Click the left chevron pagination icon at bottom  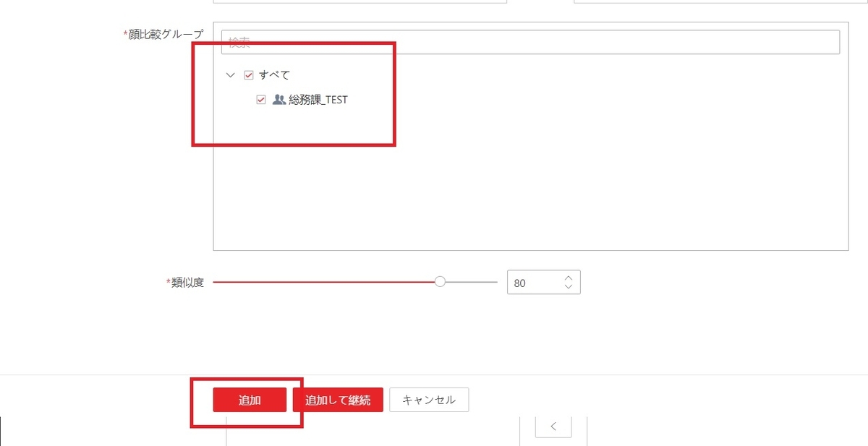pyautogui.click(x=552, y=426)
